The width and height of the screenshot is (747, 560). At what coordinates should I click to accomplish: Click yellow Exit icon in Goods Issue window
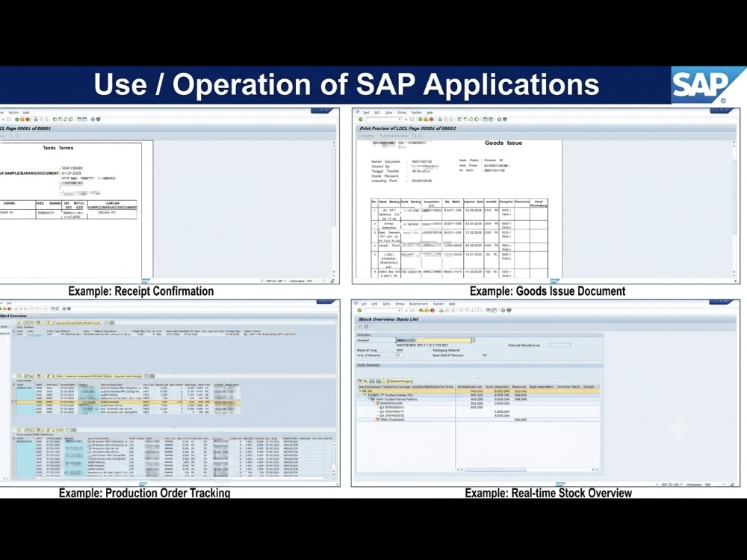[426, 119]
